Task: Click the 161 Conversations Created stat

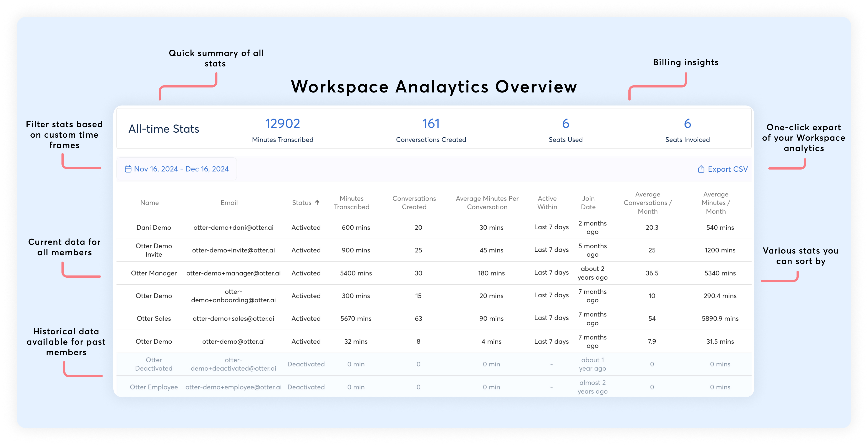Action: (431, 124)
